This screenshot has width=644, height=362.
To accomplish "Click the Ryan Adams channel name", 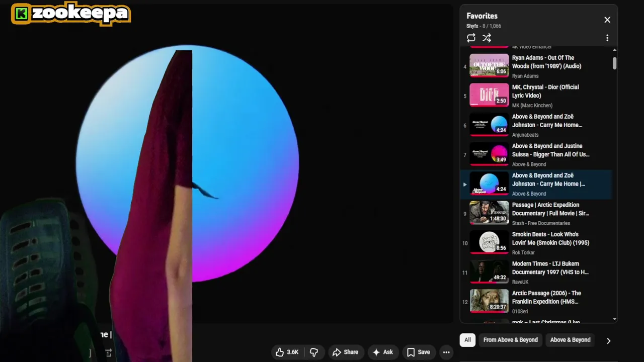I will [x=525, y=76].
